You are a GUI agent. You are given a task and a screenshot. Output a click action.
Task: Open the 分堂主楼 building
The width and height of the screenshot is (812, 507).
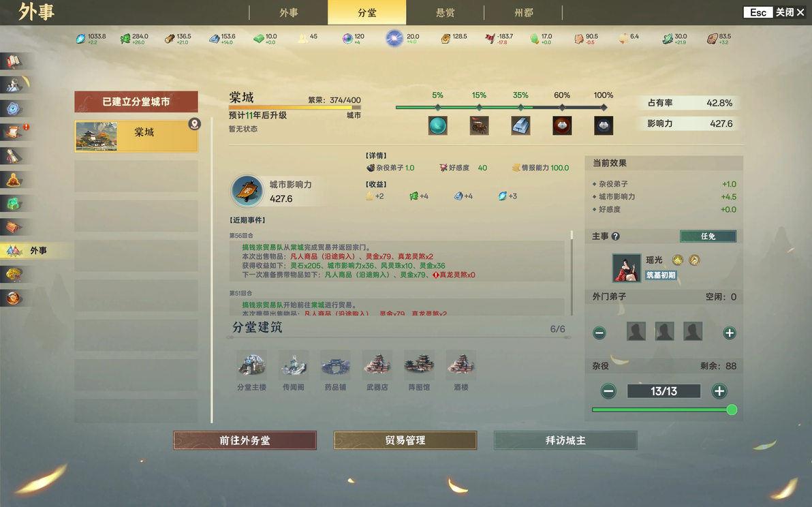click(251, 371)
